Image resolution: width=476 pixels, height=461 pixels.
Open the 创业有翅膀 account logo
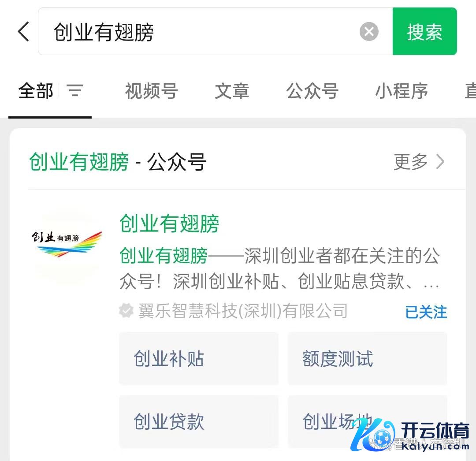point(67,244)
